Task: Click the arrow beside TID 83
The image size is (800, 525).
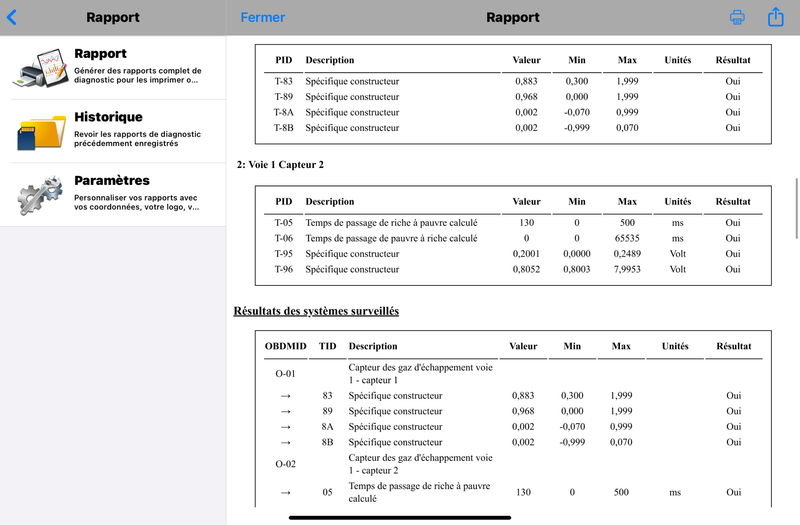Action: [285, 396]
